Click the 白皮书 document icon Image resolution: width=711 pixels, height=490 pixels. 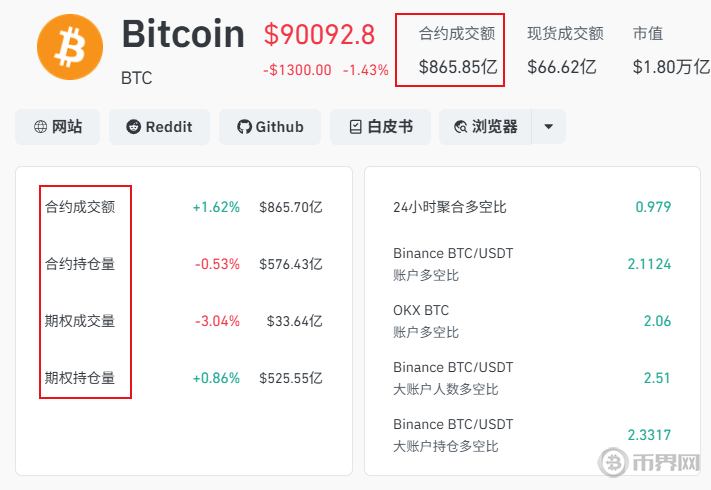(356, 127)
